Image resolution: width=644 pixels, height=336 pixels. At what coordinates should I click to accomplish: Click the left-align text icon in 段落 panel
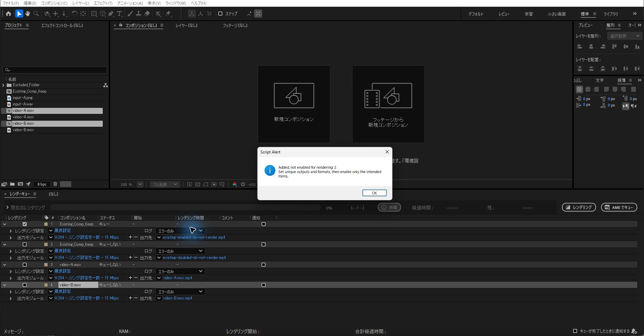pyautogui.click(x=579, y=89)
